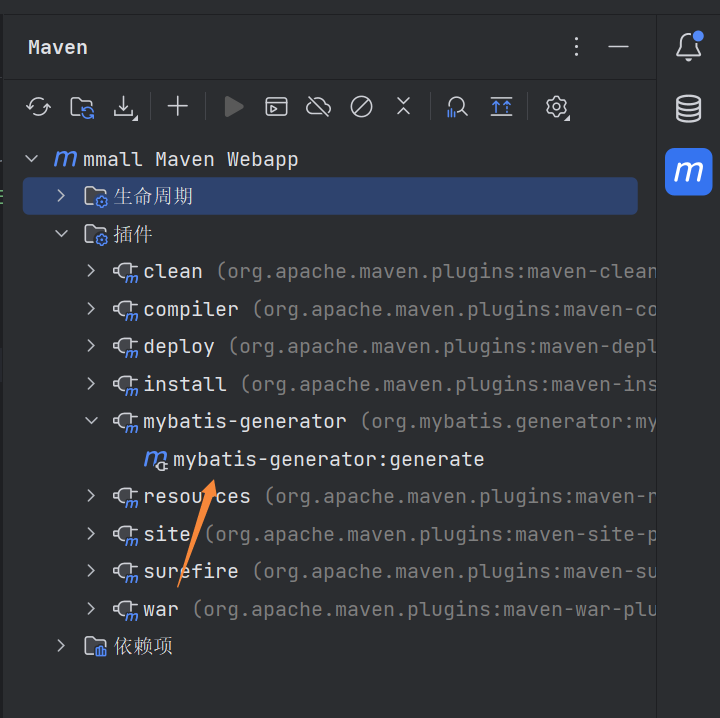
Task: Expand the surefire plugin node
Action: [x=91, y=571]
